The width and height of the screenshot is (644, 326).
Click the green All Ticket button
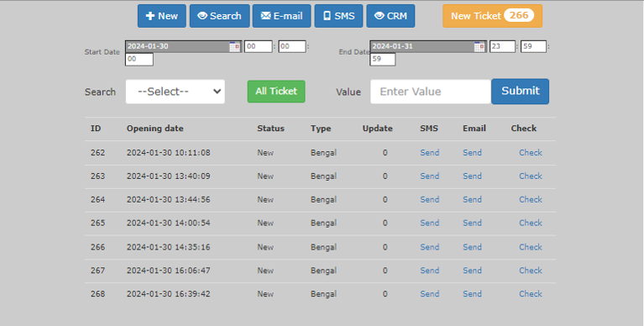click(x=276, y=92)
